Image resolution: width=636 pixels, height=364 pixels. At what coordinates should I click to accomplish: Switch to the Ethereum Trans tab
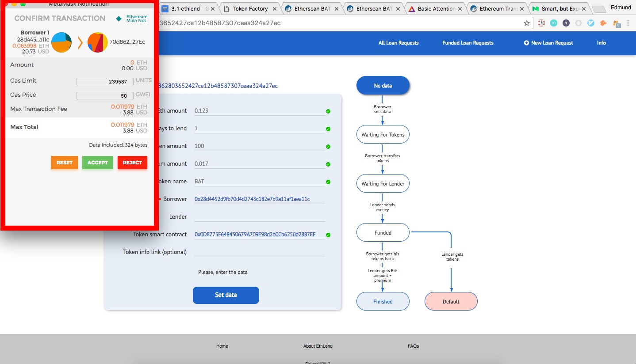coord(498,9)
